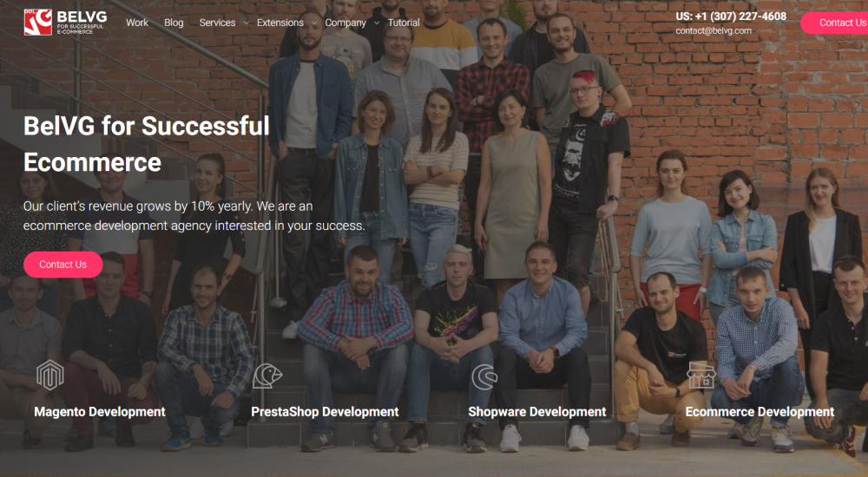The width and height of the screenshot is (868, 477).
Task: Select the Magento hexagon icon
Action: [x=49, y=376]
